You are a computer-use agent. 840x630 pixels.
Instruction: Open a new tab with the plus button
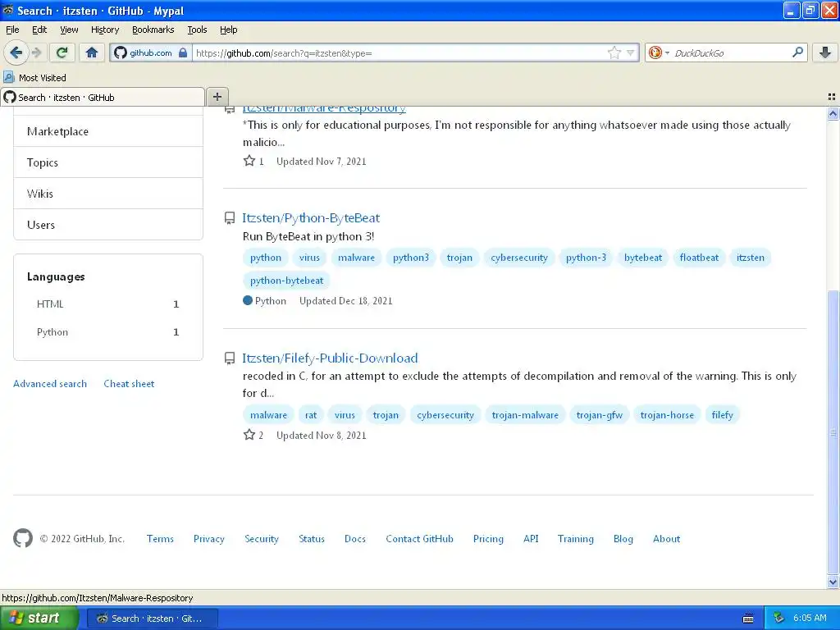(x=217, y=97)
